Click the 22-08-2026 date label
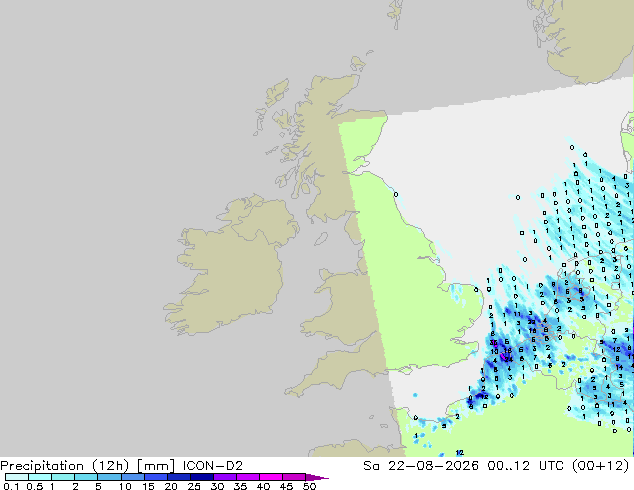The width and height of the screenshot is (634, 490). tap(433, 466)
